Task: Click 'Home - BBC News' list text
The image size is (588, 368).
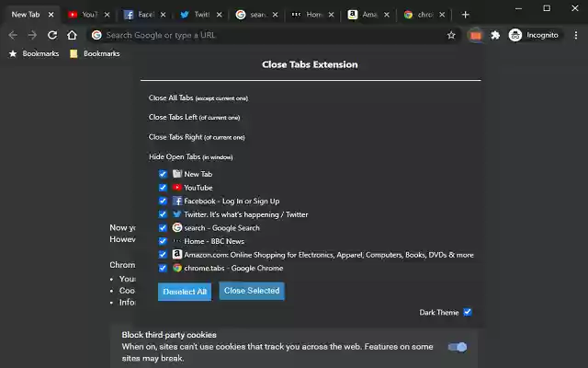Action: 214,241
